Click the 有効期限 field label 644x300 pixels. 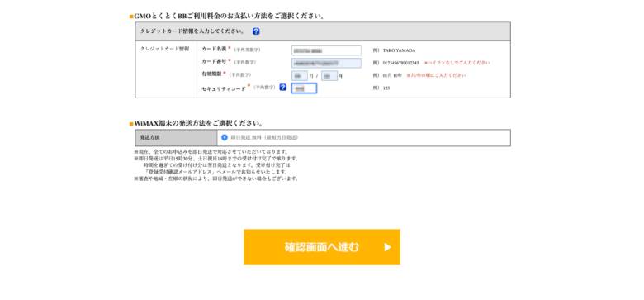click(x=211, y=74)
